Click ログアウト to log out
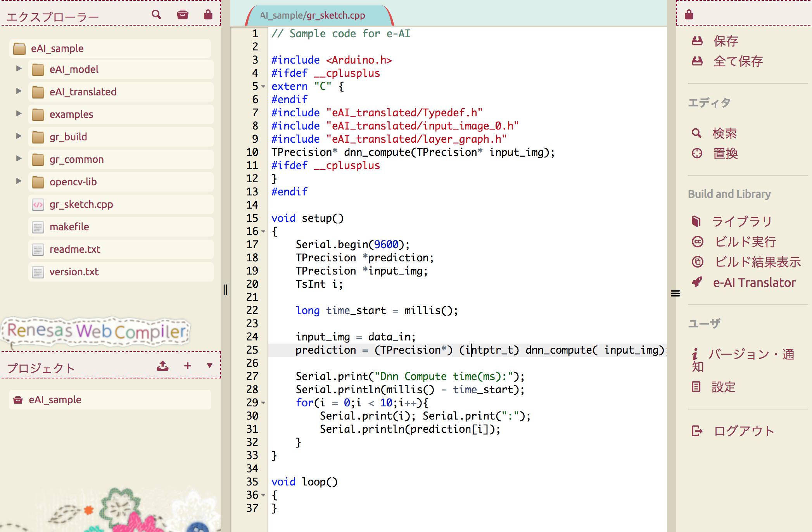Image resolution: width=812 pixels, height=532 pixels. [x=744, y=431]
